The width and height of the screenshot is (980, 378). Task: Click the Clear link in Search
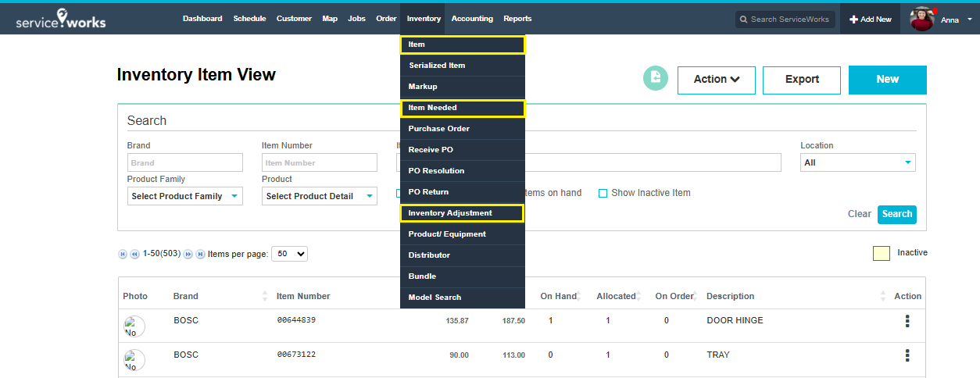tap(859, 214)
